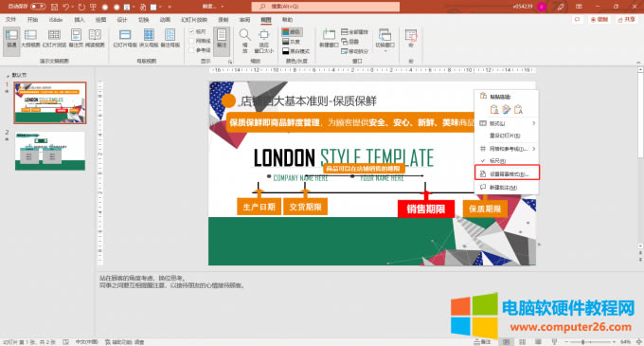Open Slide Master (幻灯片母版) view
Screen dimensions: 644x346
coord(125,39)
